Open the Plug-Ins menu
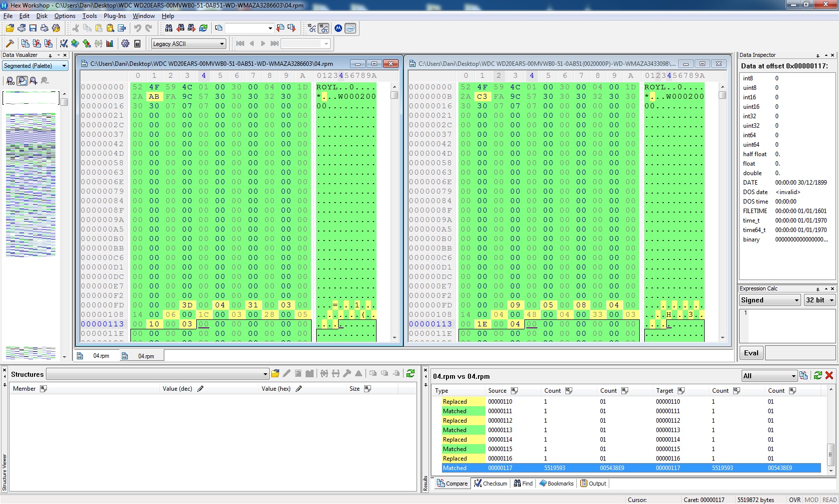The height and width of the screenshot is (504, 839). pos(115,16)
